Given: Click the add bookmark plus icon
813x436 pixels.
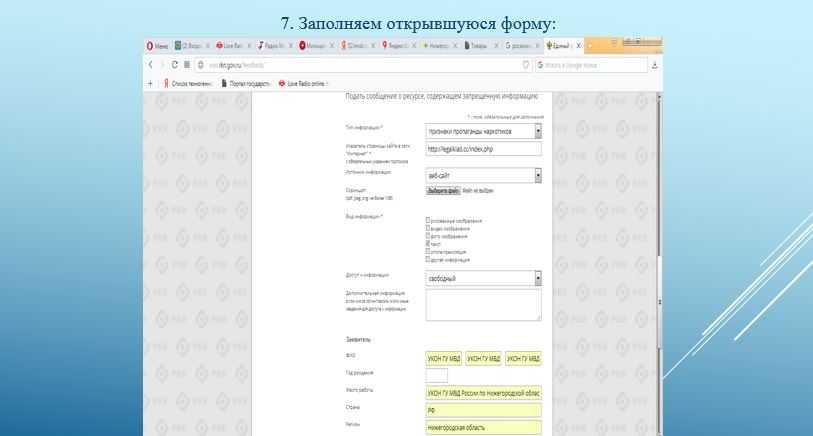Looking at the screenshot, I should coord(150,83).
